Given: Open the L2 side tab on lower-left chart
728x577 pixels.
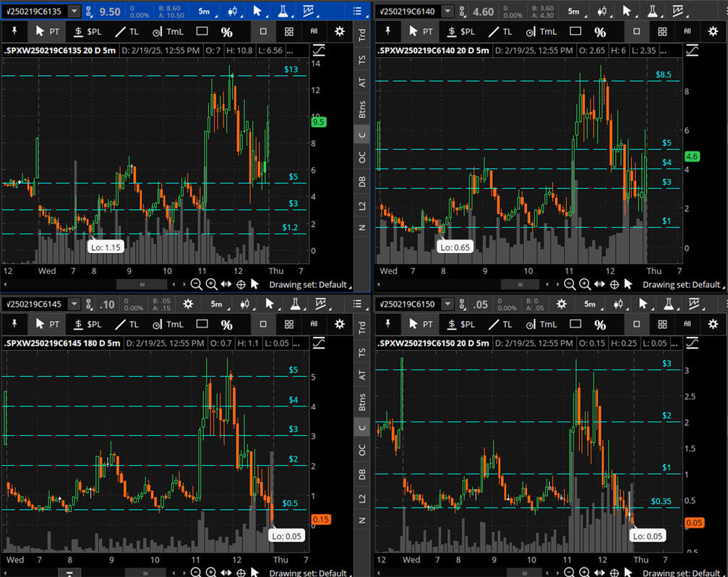Looking at the screenshot, I should tap(361, 498).
